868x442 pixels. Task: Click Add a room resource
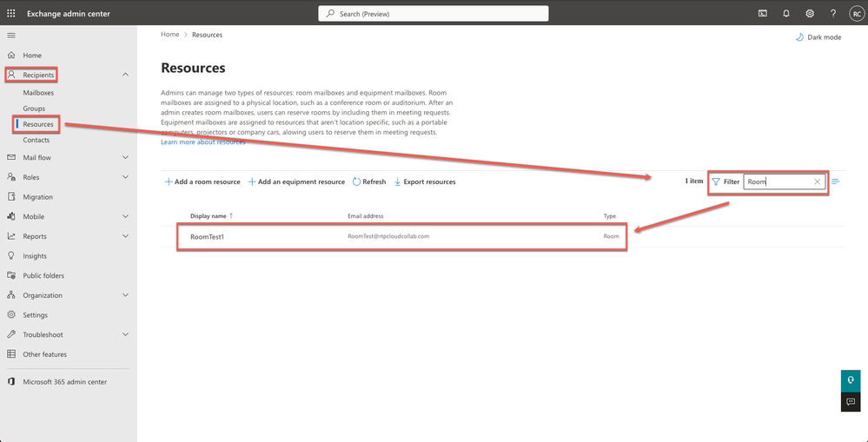202,181
